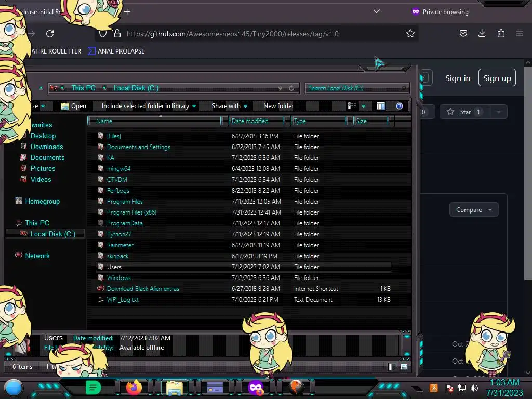Open the Share with dropdown
The width and height of the screenshot is (532, 399).
pyautogui.click(x=230, y=106)
